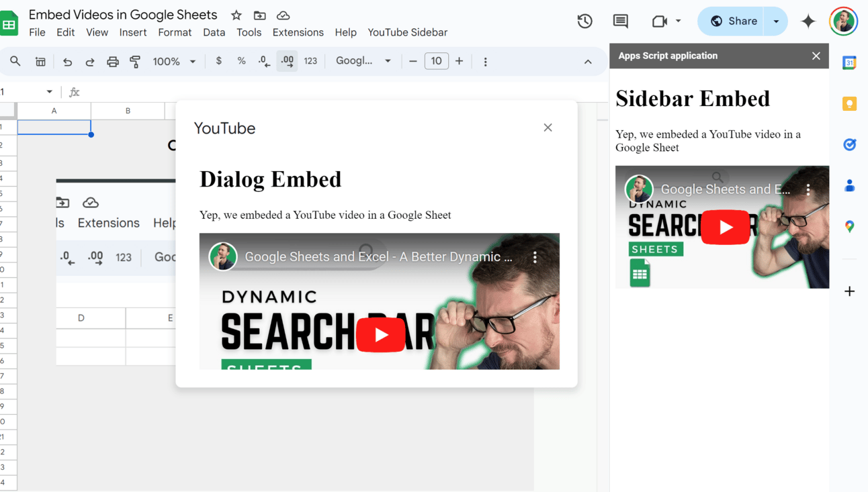Activate the Paint format tool
The width and height of the screenshot is (868, 492).
[135, 61]
